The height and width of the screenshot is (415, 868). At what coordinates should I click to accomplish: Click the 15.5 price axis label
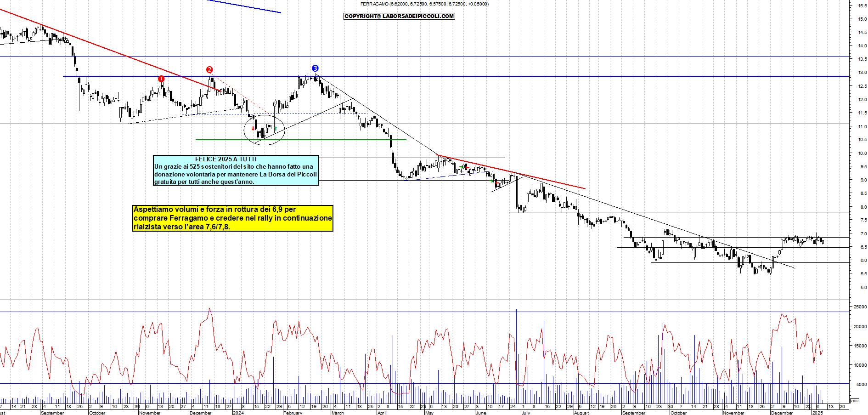(x=862, y=6)
